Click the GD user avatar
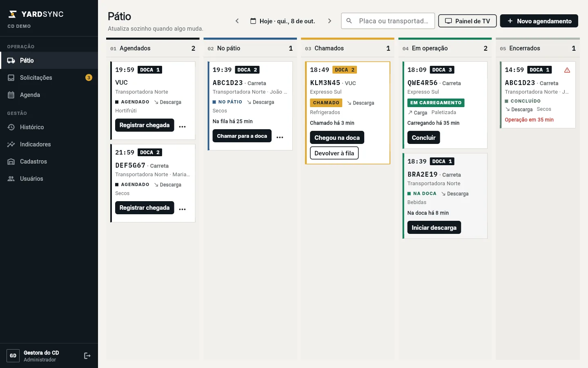 13,356
